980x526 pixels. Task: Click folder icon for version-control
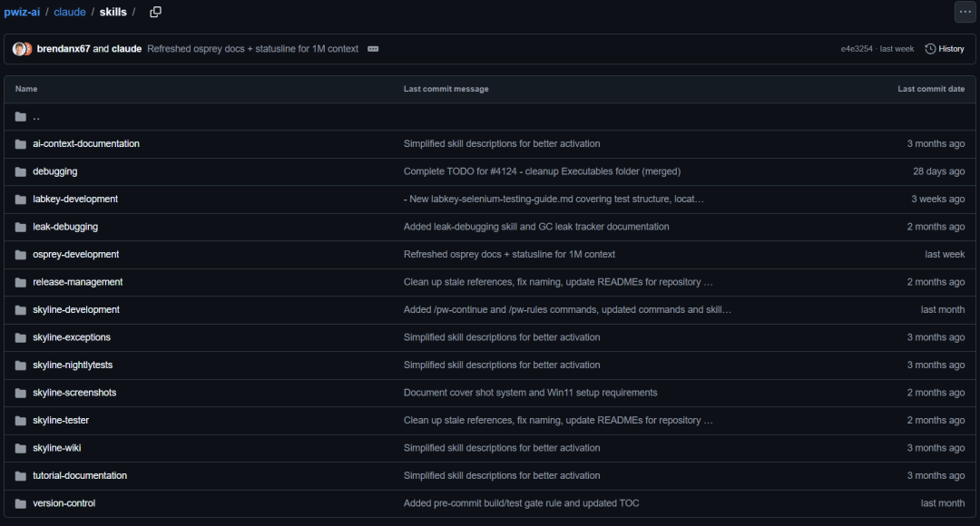(21, 503)
